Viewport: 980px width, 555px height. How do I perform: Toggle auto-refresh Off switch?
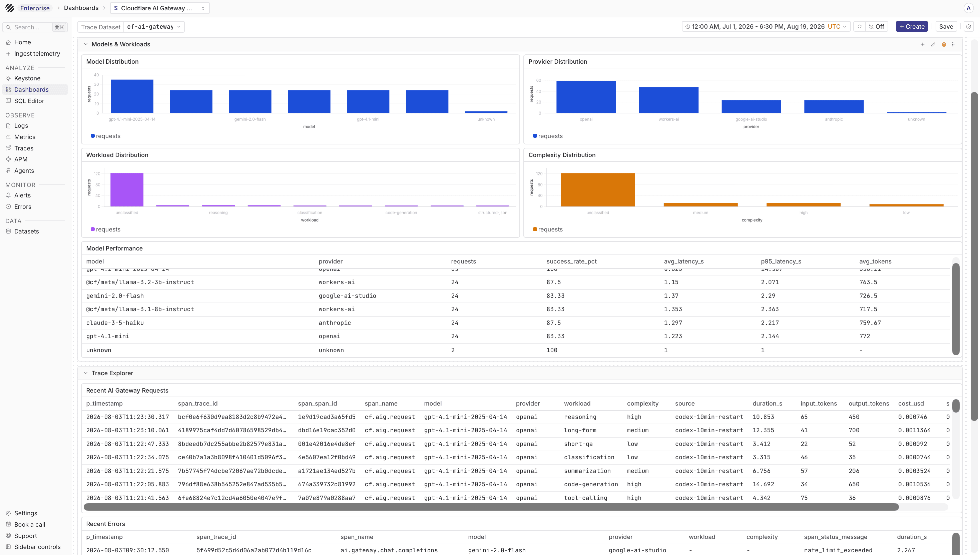coord(877,27)
